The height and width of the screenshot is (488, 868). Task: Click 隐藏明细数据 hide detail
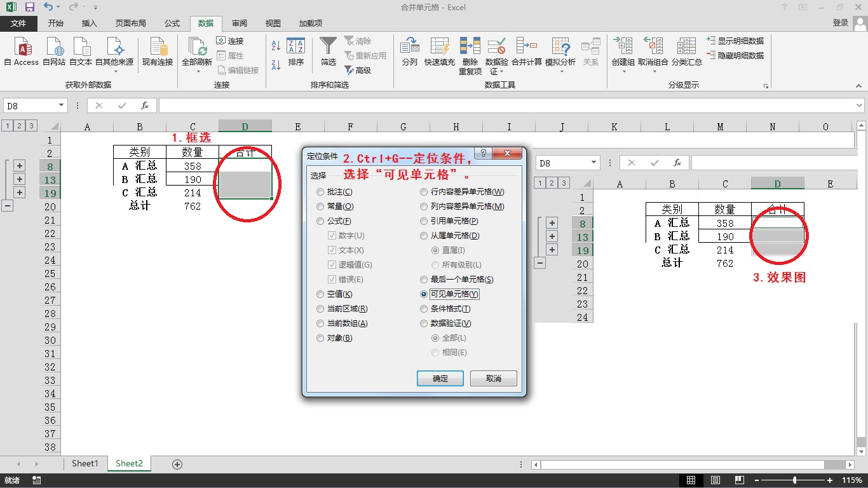pyautogui.click(x=735, y=55)
